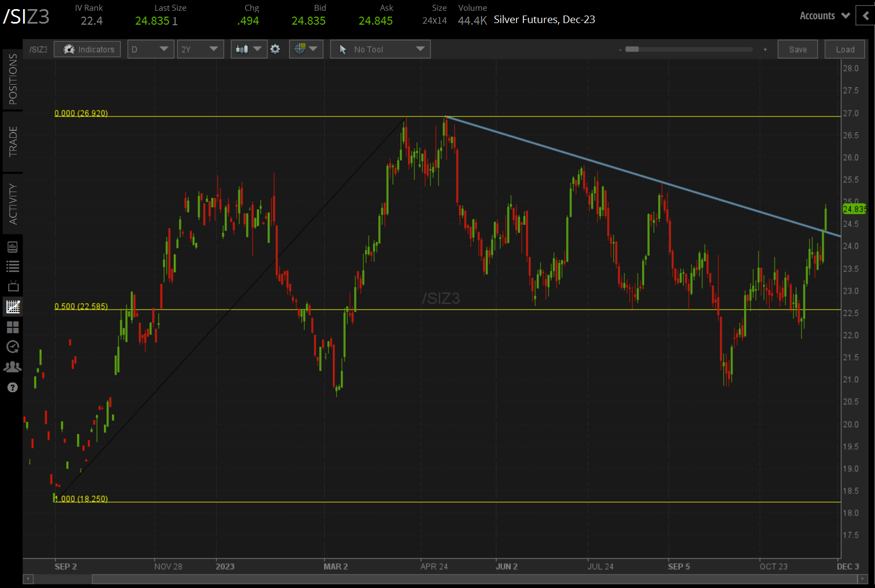The image size is (875, 588).
Task: Click the DEC 3 date axis label
Action: point(848,567)
